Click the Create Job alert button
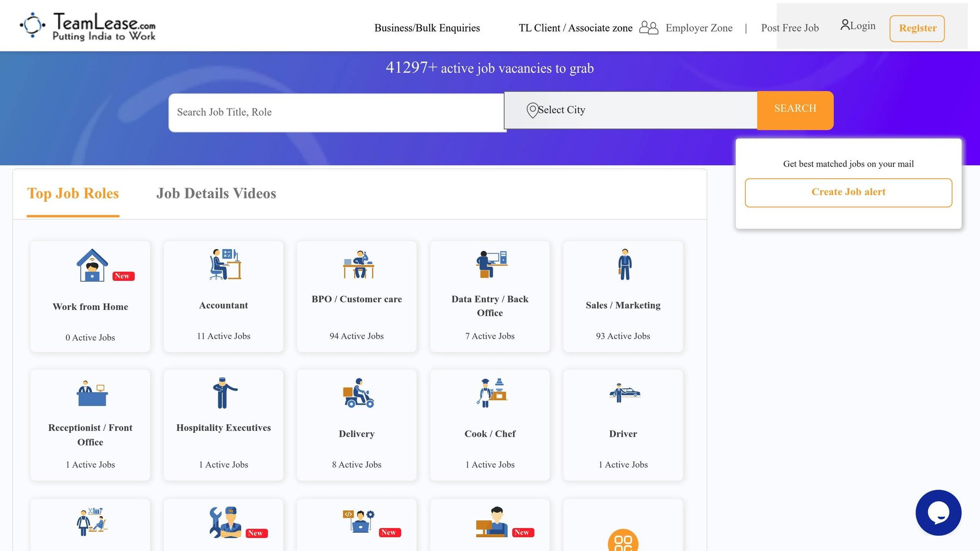The height and width of the screenshot is (551, 980). (x=848, y=192)
